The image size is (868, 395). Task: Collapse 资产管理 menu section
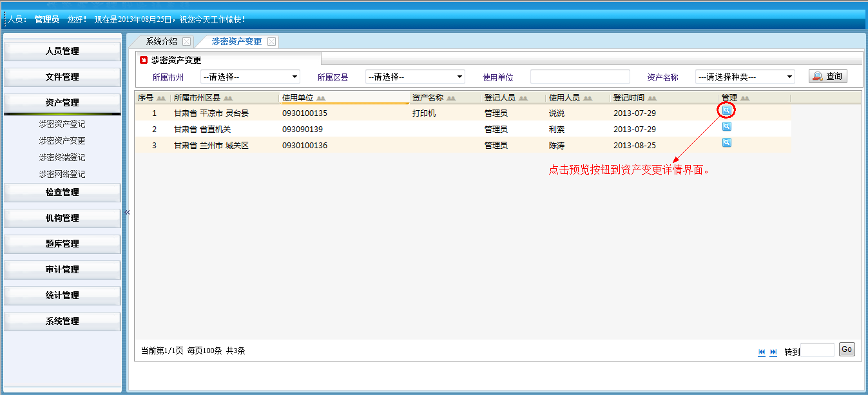tap(63, 102)
